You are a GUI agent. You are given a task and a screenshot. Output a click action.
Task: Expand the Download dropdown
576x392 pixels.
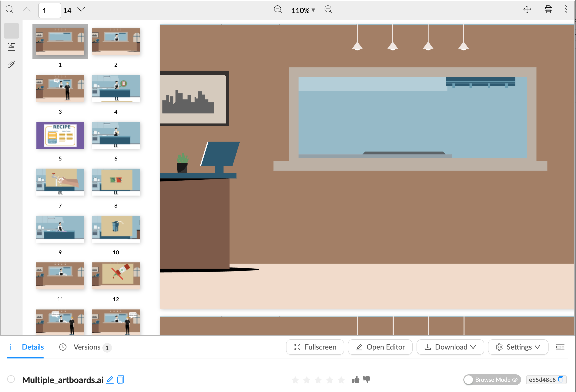pos(450,347)
